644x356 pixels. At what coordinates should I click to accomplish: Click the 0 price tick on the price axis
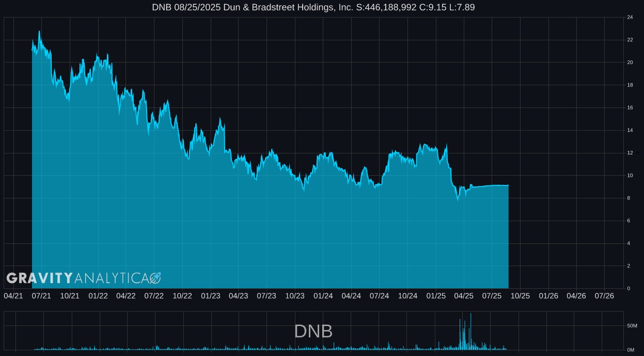[x=629, y=288]
